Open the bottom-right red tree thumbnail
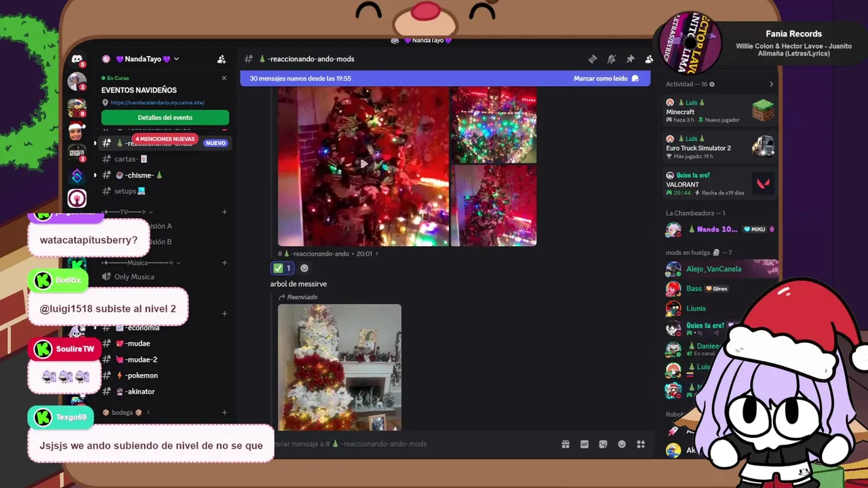 coord(494,205)
